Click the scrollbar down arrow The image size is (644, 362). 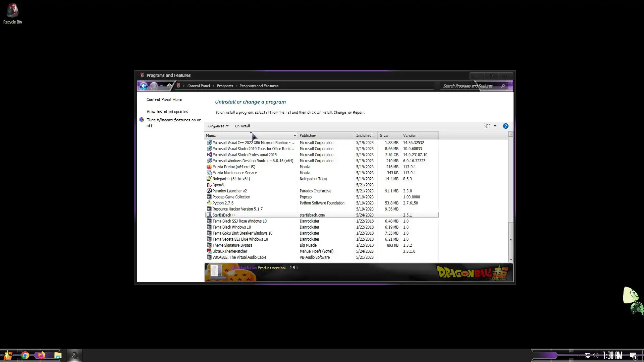(x=511, y=260)
